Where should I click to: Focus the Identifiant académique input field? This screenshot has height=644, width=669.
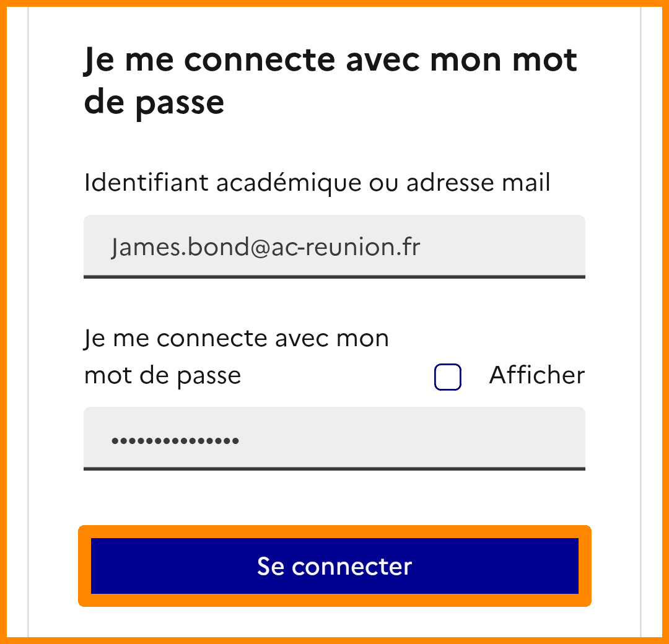click(334, 246)
